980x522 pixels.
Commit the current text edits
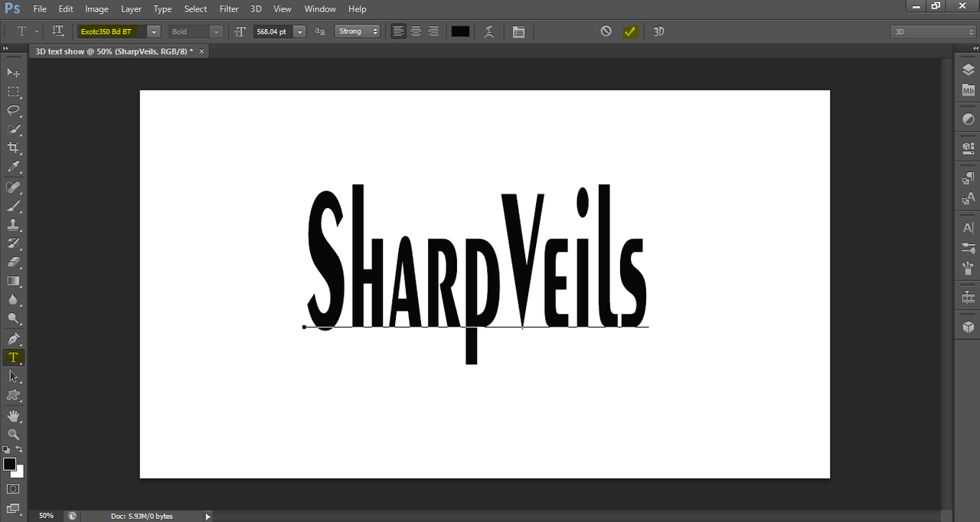click(629, 31)
